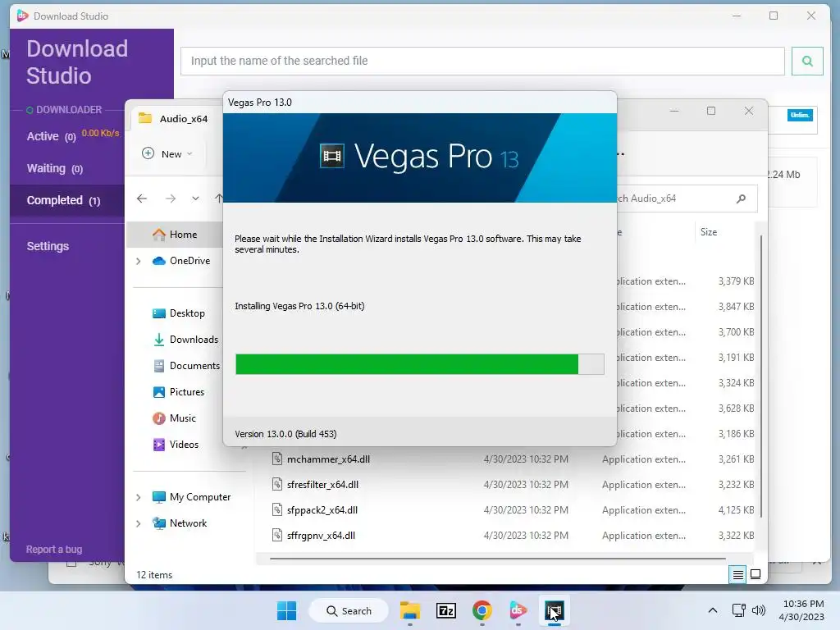
Task: Open the Windows Start menu
Action: point(286,610)
